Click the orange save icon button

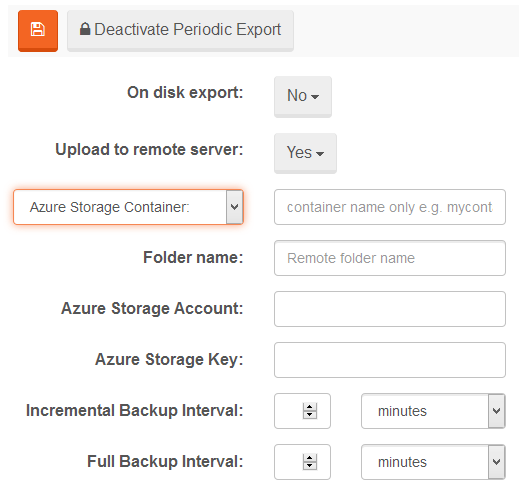pos(38,31)
